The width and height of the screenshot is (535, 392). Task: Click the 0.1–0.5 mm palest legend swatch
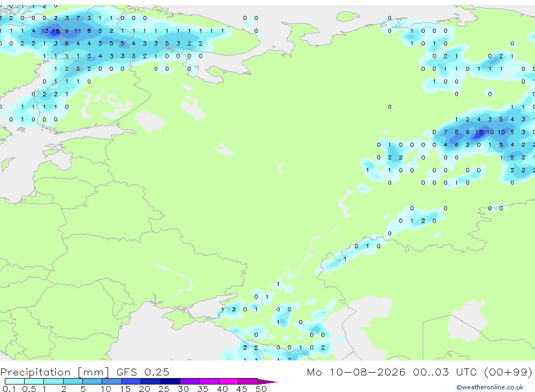(x=14, y=381)
